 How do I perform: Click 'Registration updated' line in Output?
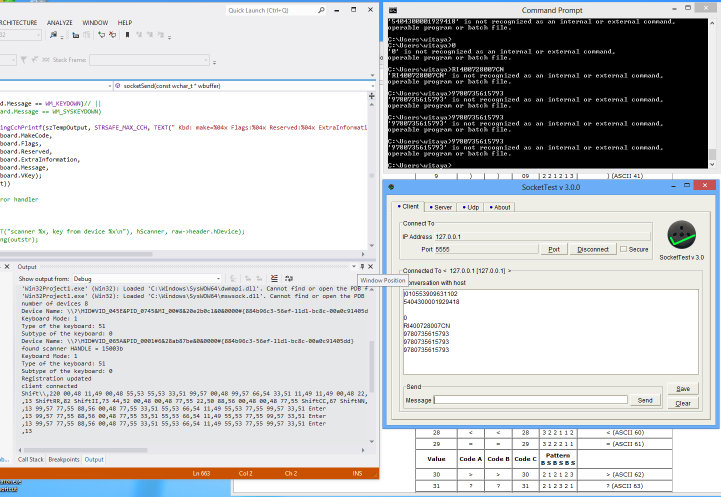click(56, 379)
